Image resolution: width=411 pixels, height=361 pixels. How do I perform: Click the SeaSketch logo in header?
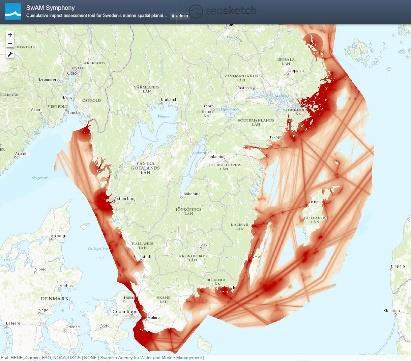pos(224,11)
